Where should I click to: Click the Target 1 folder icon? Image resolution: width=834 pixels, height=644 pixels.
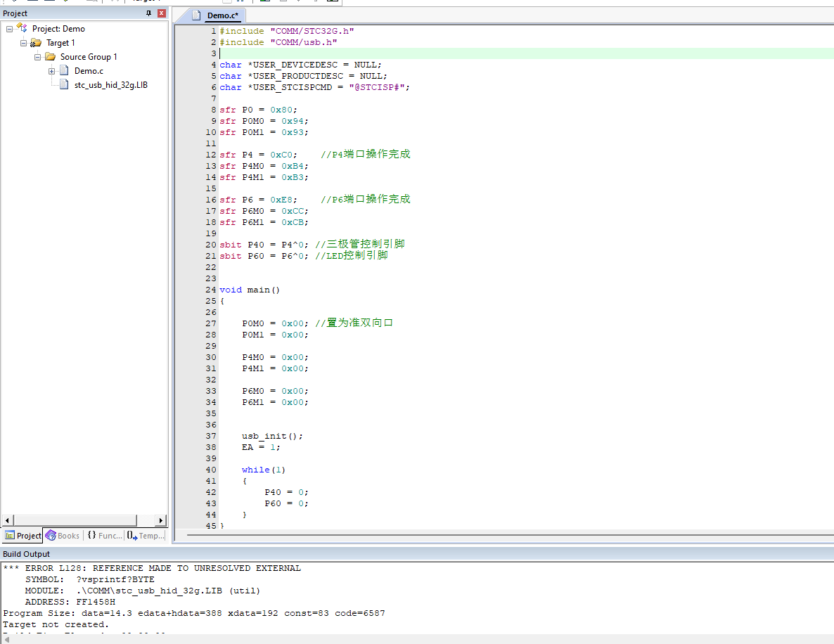(x=36, y=43)
